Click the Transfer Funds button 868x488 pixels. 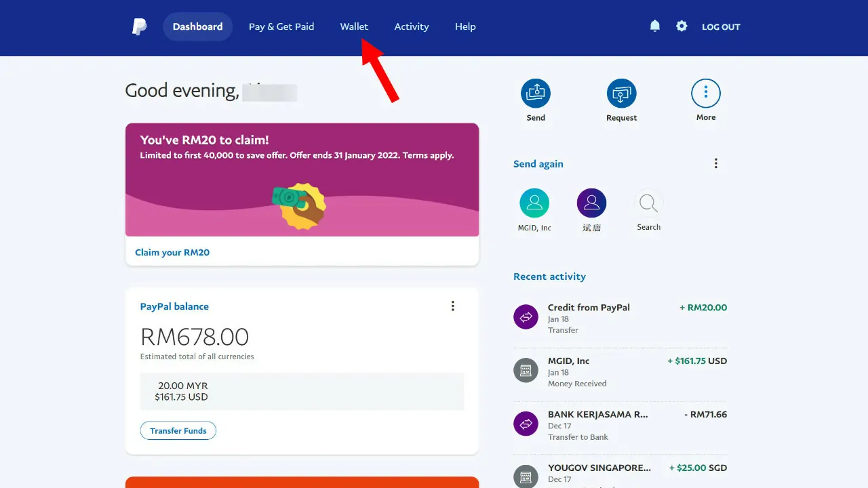178,430
